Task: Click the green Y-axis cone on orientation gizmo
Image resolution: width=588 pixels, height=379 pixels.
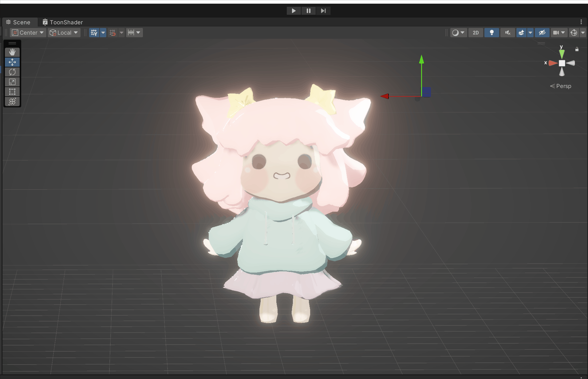Action: coord(562,54)
